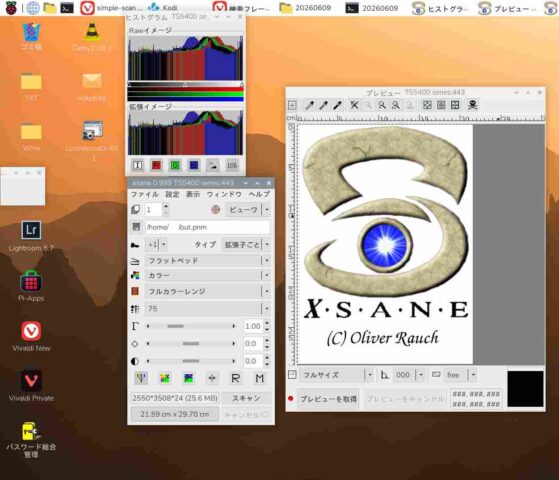Click the browse filename disk icon

[136, 227]
